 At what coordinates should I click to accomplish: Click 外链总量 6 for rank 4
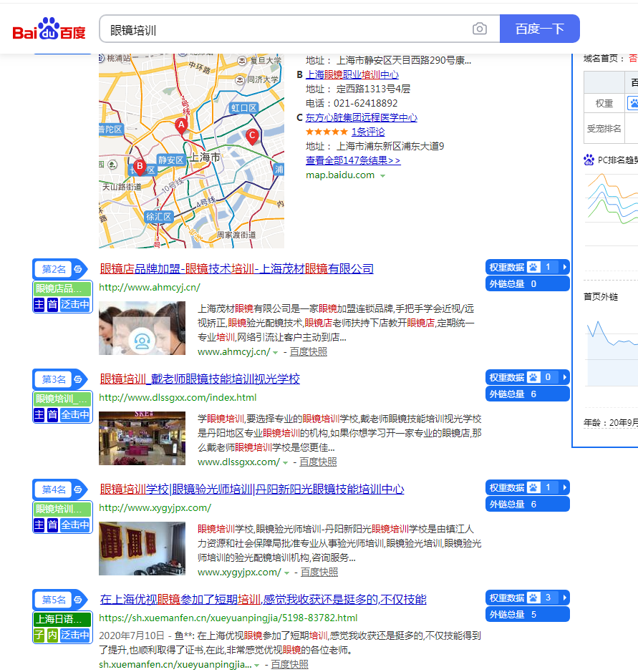tap(528, 504)
